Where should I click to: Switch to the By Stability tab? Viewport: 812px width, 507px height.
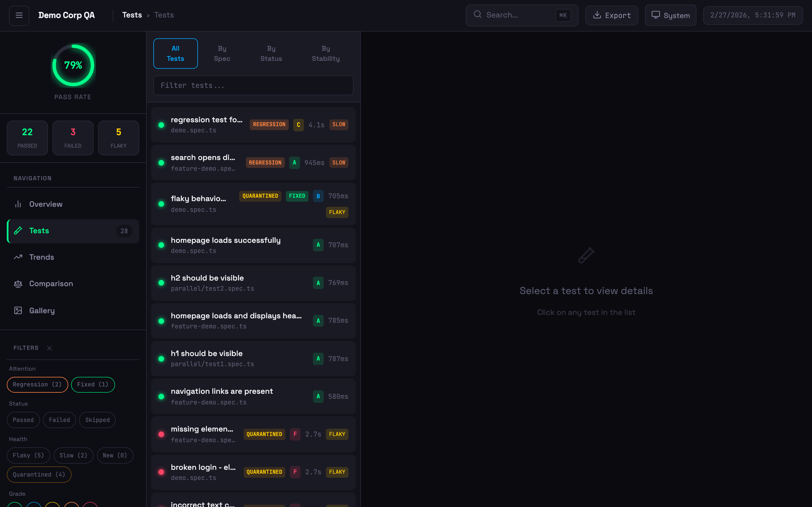coord(325,54)
